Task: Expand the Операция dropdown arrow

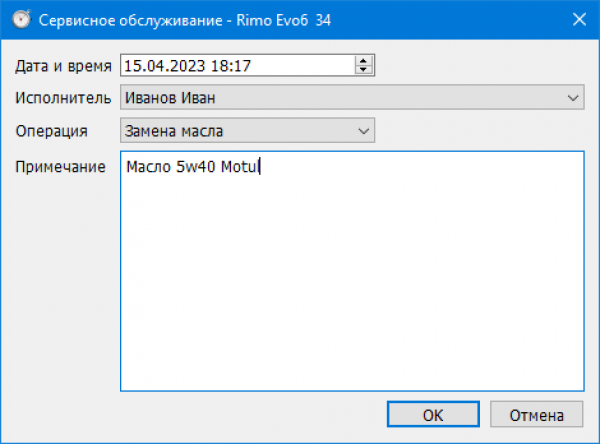Action: click(x=363, y=130)
